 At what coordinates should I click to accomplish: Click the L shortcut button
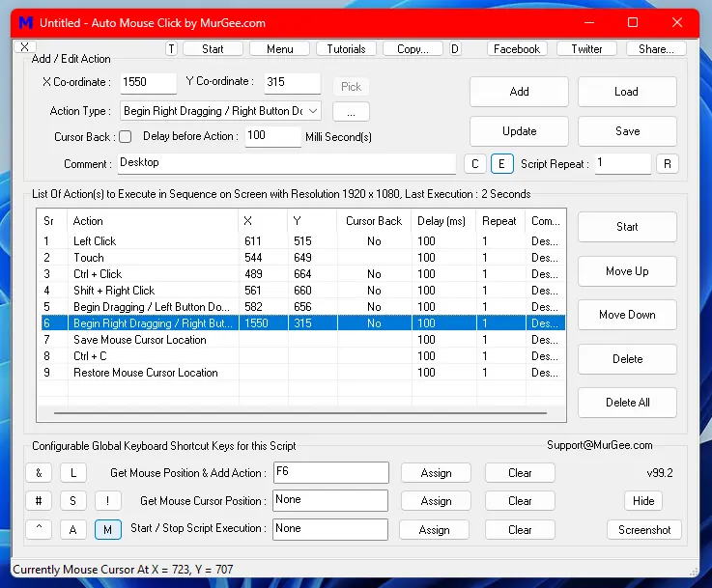click(73, 473)
